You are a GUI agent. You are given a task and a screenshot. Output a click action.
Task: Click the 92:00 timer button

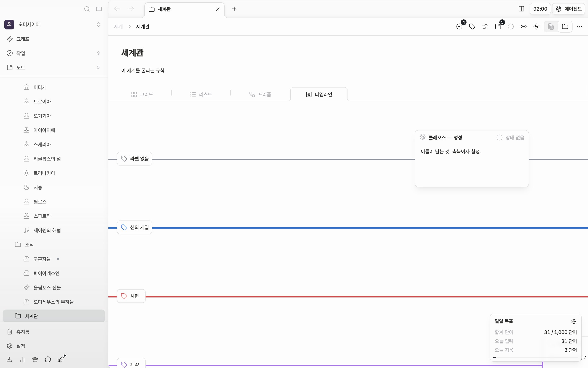pyautogui.click(x=540, y=9)
